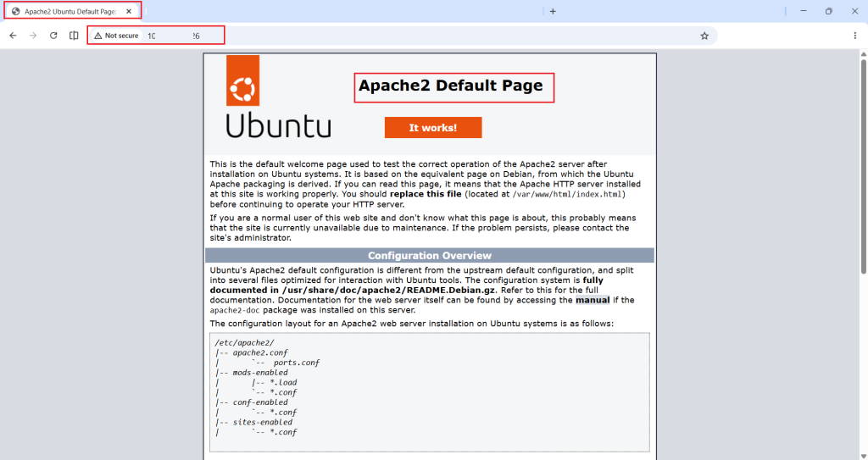This screenshot has width=868, height=460.
Task: Minimize the browser window
Action: click(804, 11)
